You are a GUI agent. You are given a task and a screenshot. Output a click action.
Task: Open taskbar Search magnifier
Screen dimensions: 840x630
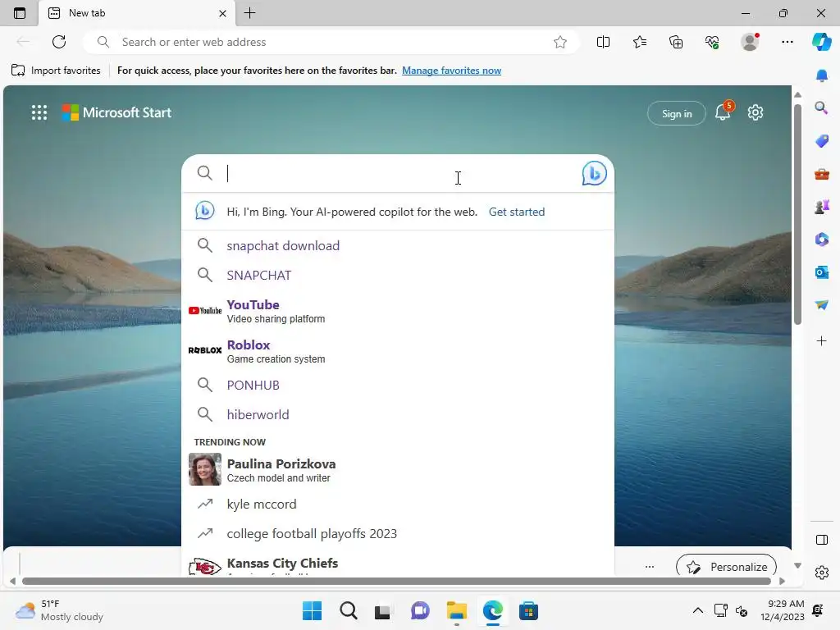[x=348, y=610]
